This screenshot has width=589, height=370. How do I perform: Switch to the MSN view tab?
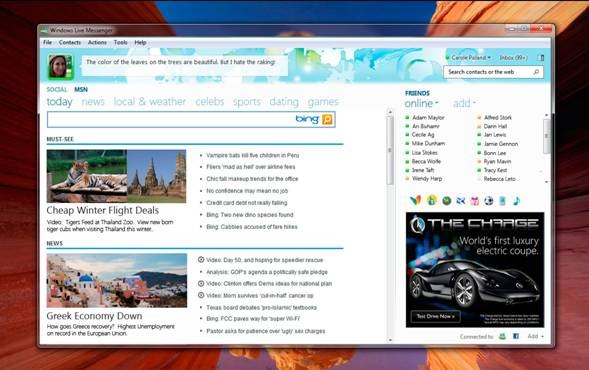click(x=81, y=89)
